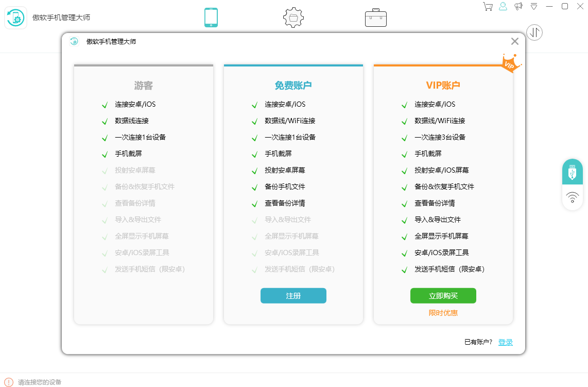Open the gear manage tab icon
588x387 pixels.
pos(293,18)
